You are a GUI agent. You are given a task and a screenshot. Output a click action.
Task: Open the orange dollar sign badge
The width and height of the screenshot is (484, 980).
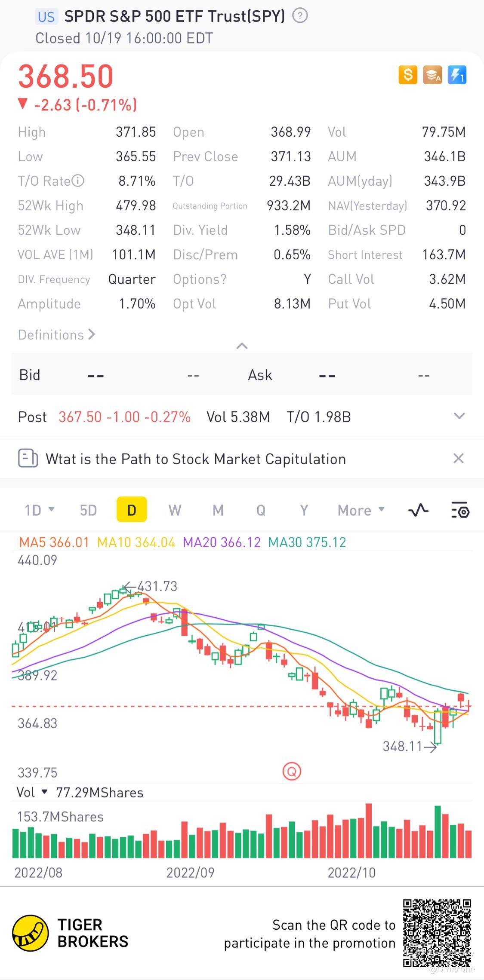click(x=408, y=75)
